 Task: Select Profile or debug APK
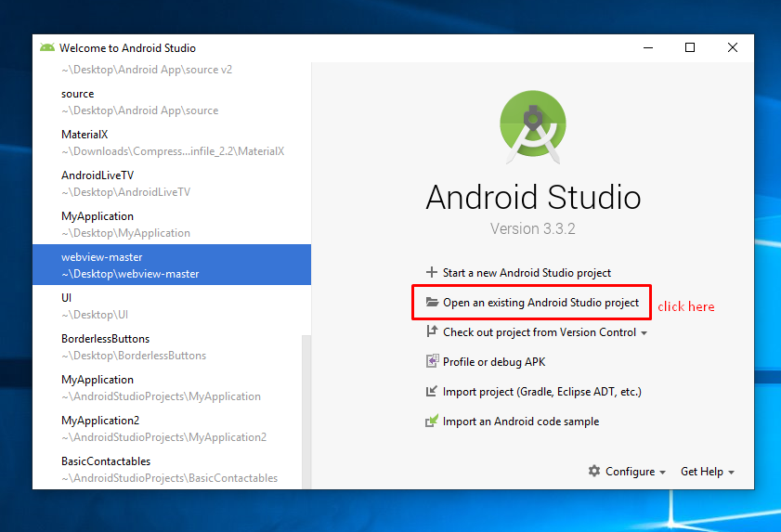click(x=486, y=362)
